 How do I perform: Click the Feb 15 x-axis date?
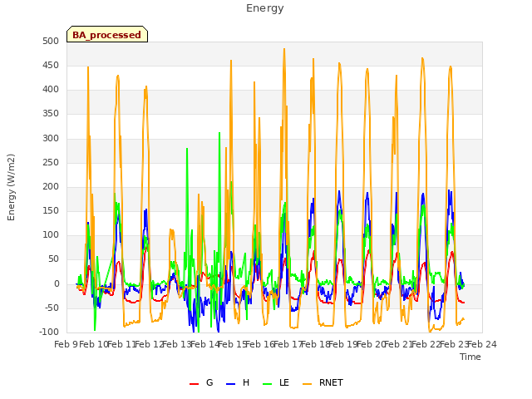232,345
